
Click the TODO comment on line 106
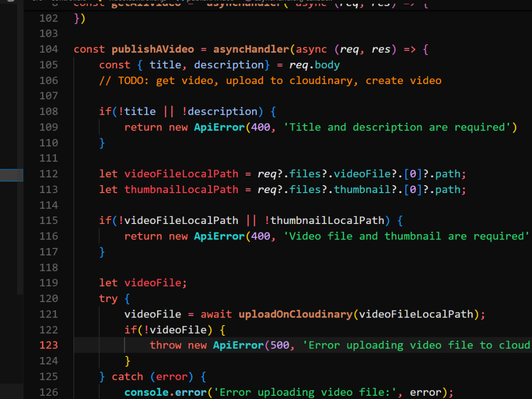(270, 80)
